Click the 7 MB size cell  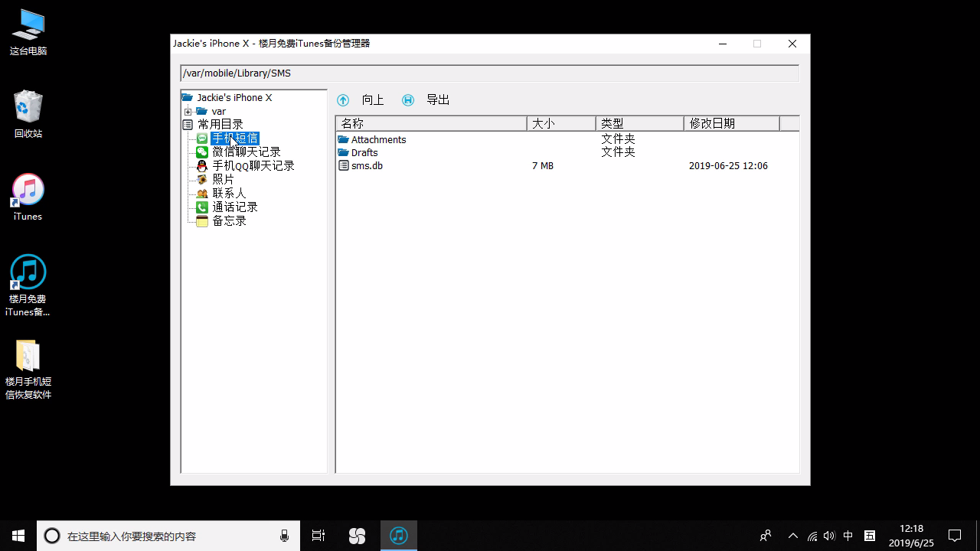pyautogui.click(x=543, y=166)
